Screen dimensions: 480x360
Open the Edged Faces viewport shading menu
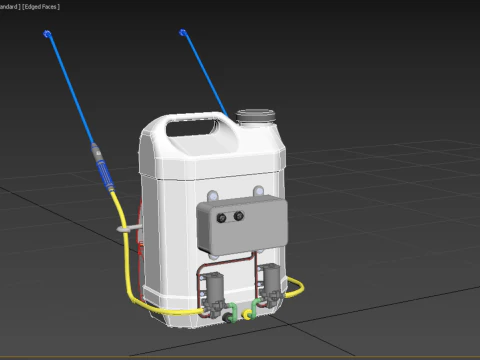pos(41,7)
